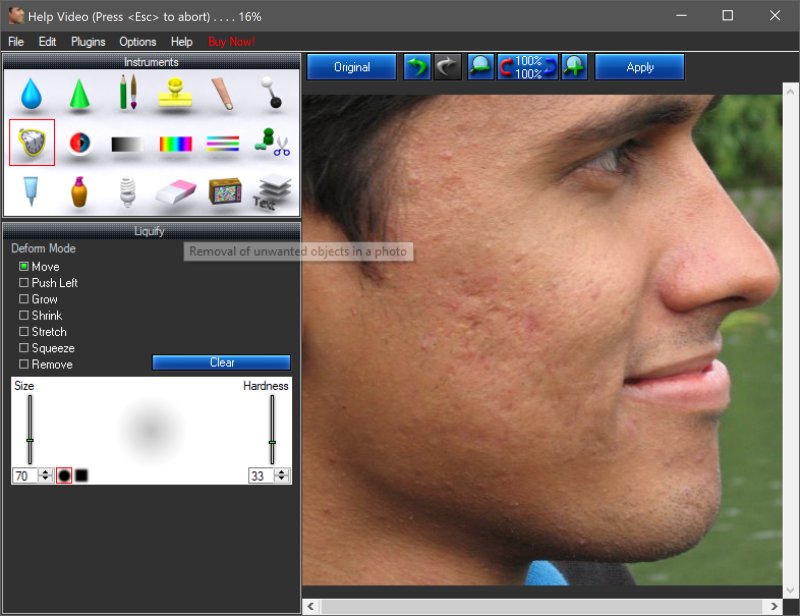Click the Size value field showing 70
The height and width of the screenshot is (616, 800).
26,476
